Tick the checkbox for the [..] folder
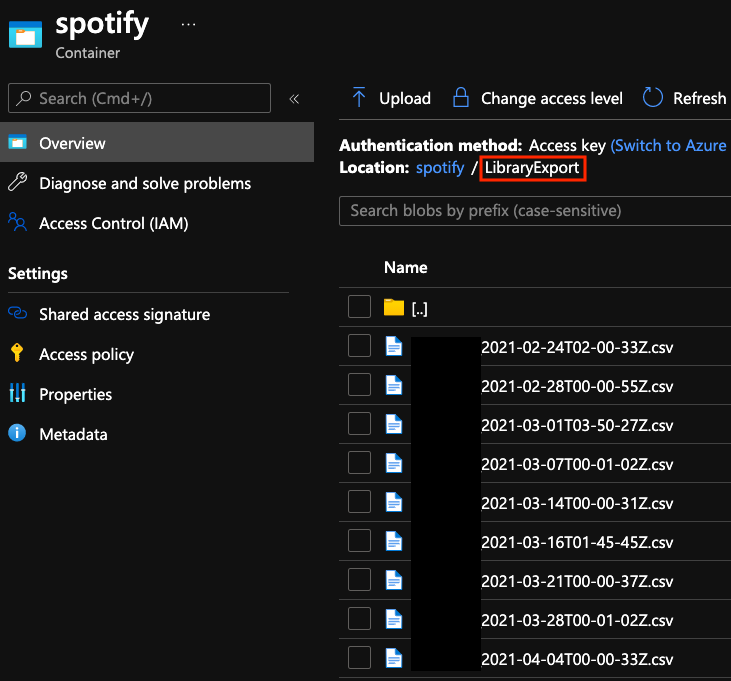731x681 pixels. [359, 307]
